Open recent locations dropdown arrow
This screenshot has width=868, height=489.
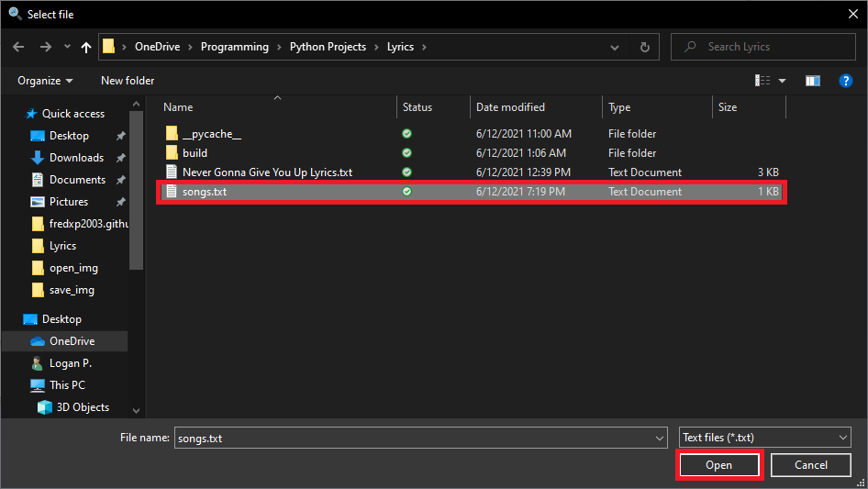click(x=67, y=47)
